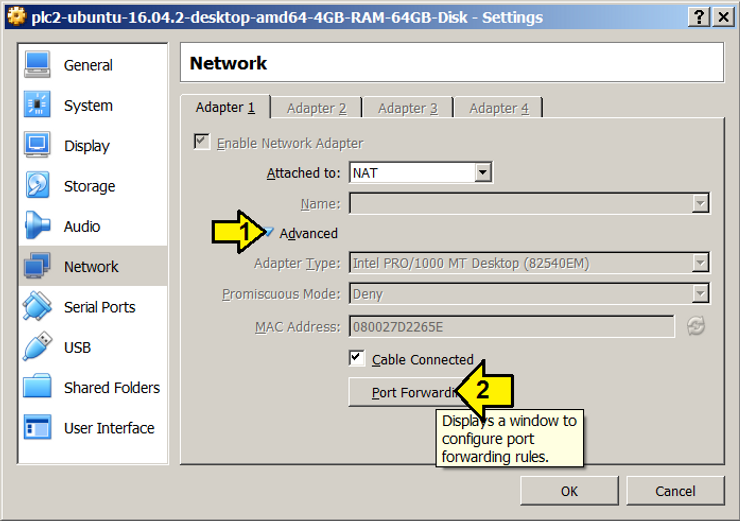This screenshot has width=740, height=521.
Task: Switch to the Adapter 2 tab
Action: pos(317,108)
